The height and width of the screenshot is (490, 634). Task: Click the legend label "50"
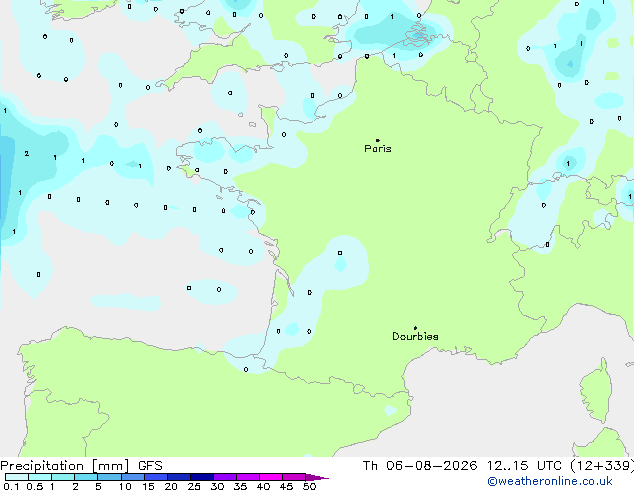[310, 486]
